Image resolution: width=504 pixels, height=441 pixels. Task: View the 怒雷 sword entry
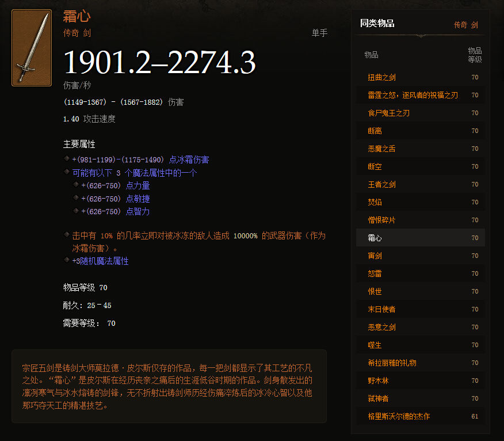tap(375, 273)
